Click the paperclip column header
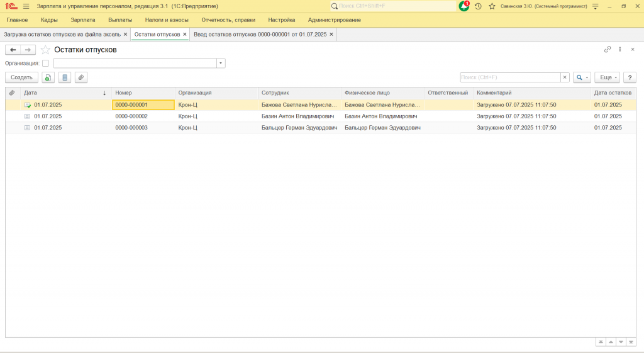Image resolution: width=644 pixels, height=353 pixels. pos(13,93)
